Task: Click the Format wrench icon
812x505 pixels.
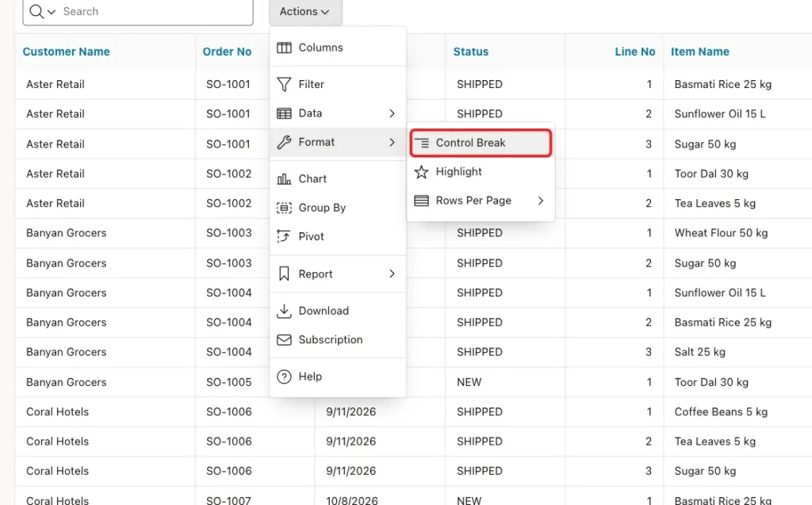Action: (284, 142)
